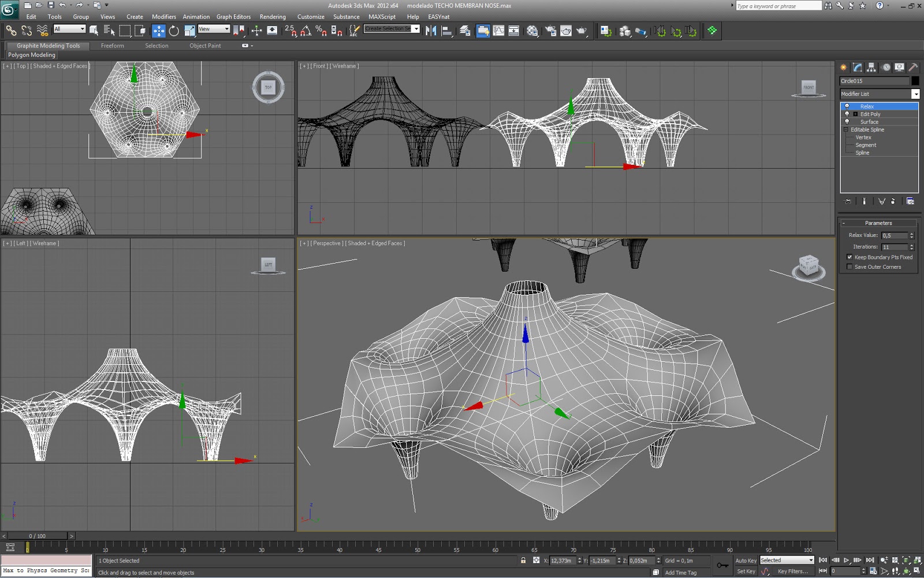Open the Mirror tool icon
The width and height of the screenshot is (924, 578).
pos(433,31)
